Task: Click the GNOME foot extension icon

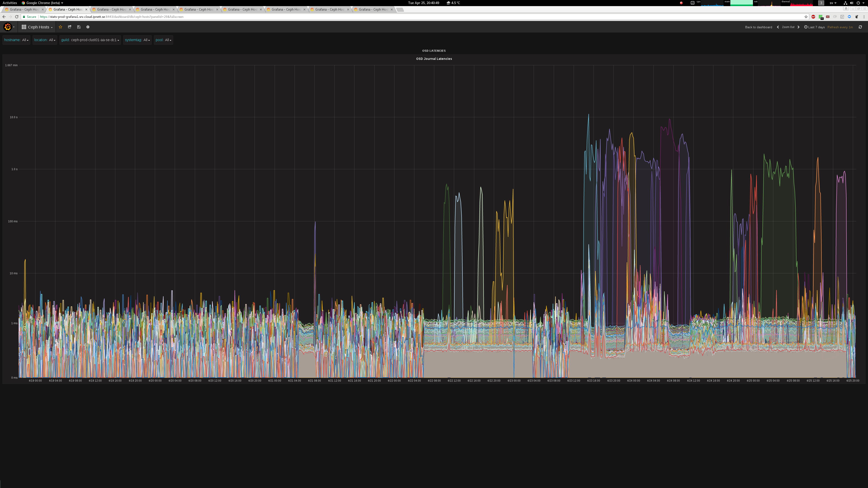Action: 856,16
